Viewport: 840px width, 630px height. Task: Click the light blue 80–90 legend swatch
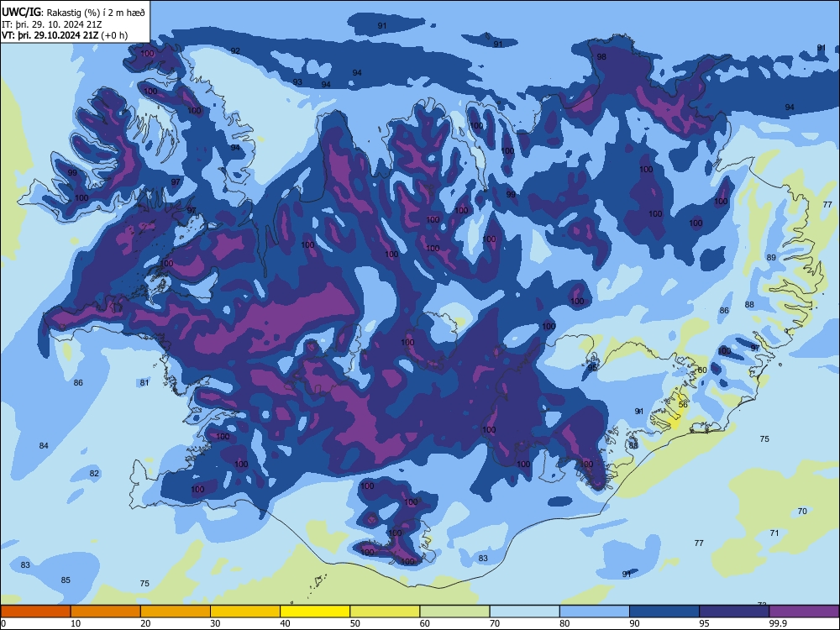(x=595, y=612)
